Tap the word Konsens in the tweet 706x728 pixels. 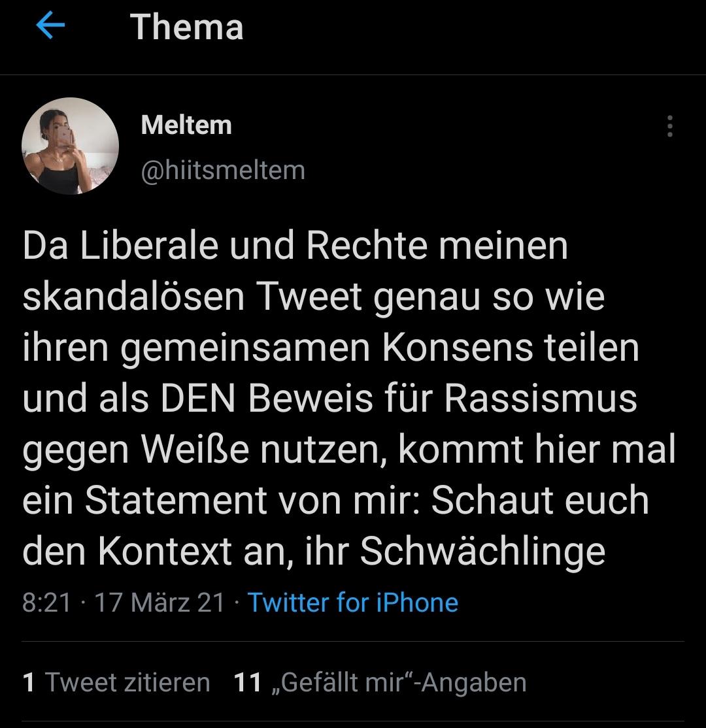[457, 347]
